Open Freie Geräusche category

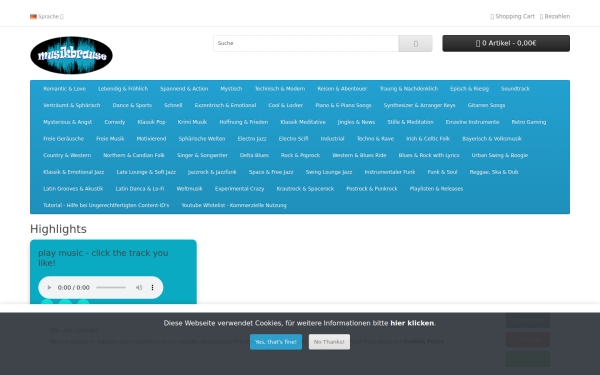pos(63,139)
